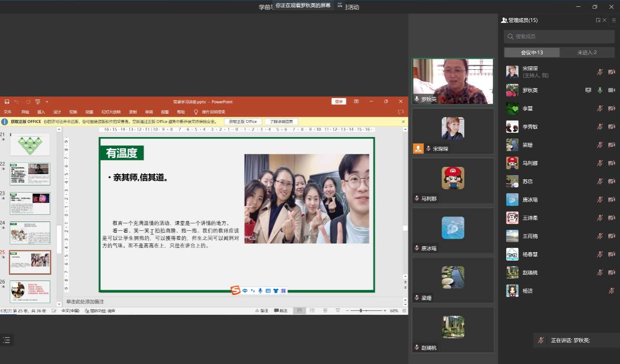Screen dimensions: 620x364
Task: Click 罗秋英's screen sharing icon
Action: (x=588, y=90)
